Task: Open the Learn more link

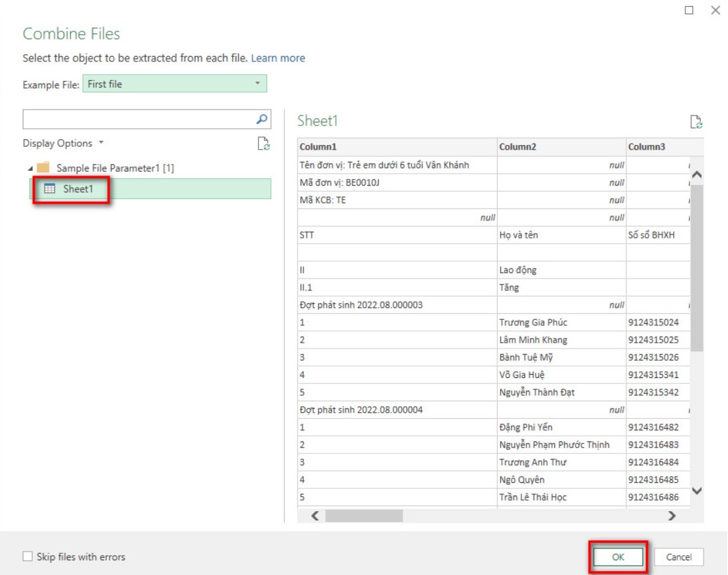Action: pos(278,58)
